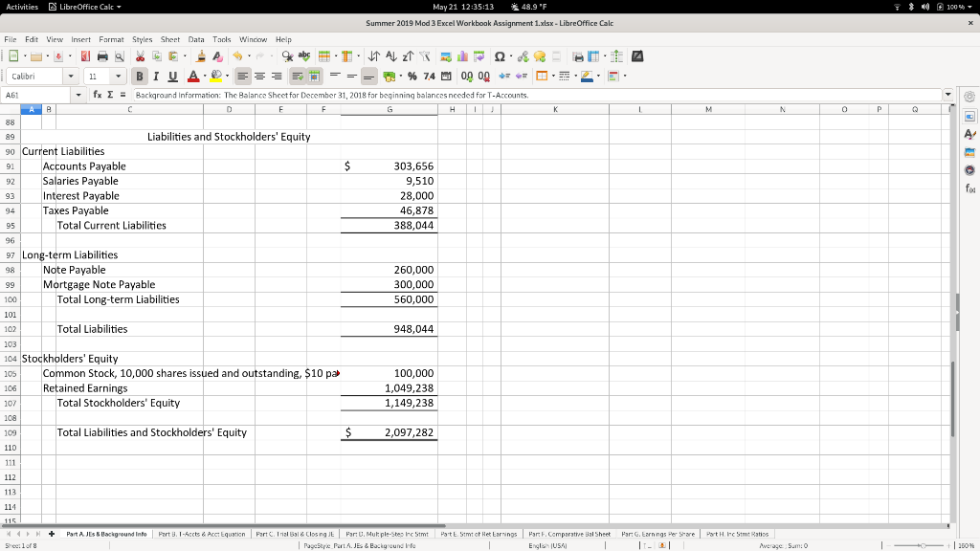Screen dimensions: 980x551
Task: Toggle bold formatting
Action: 140,77
